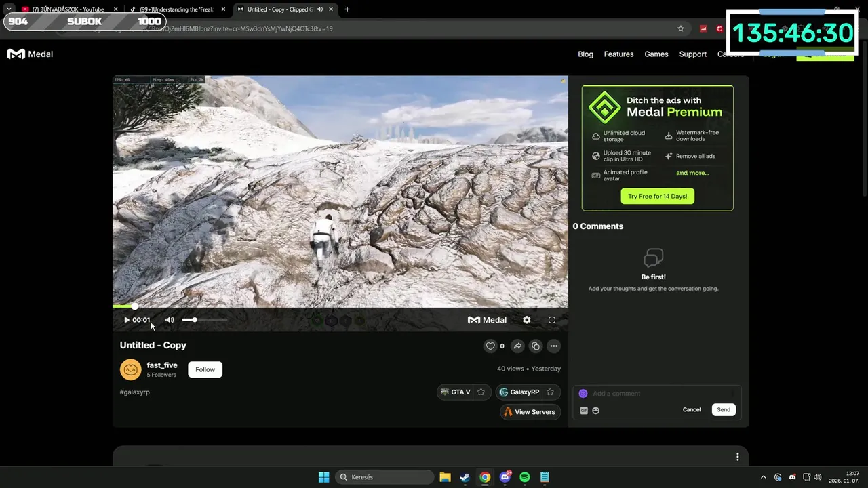Click the Add a comment field
This screenshot has width=868, height=488.
click(658, 393)
